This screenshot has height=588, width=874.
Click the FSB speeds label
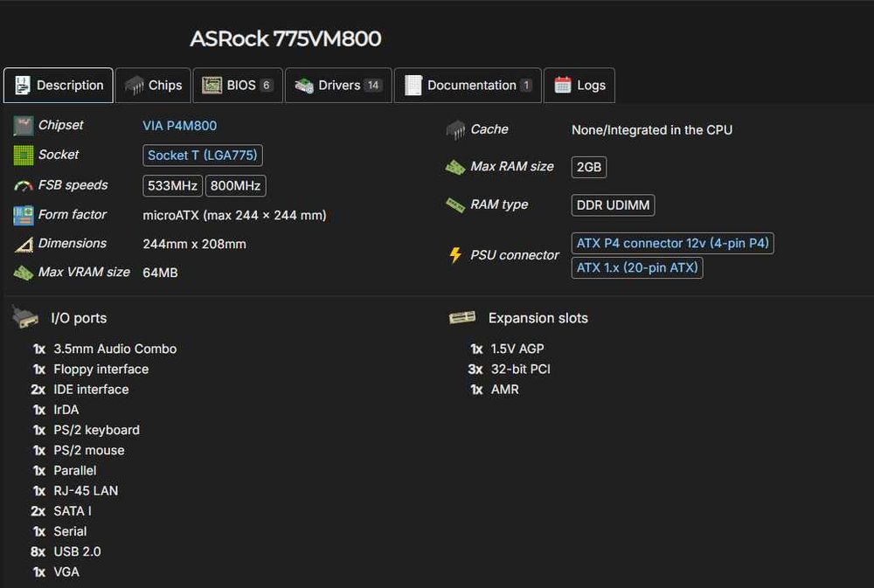click(x=73, y=184)
